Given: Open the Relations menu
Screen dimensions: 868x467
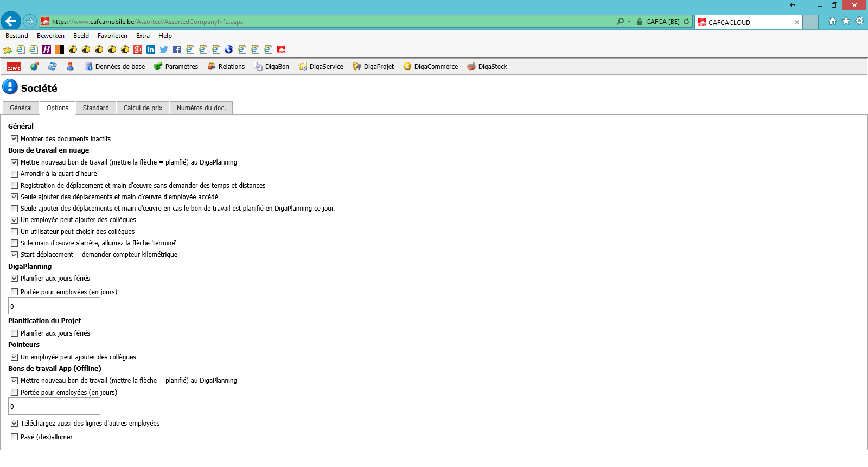Looking at the screenshot, I should (226, 66).
